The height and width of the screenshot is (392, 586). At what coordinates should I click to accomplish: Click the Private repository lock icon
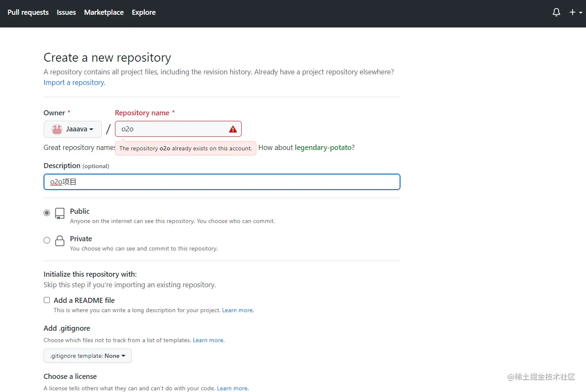[60, 241]
